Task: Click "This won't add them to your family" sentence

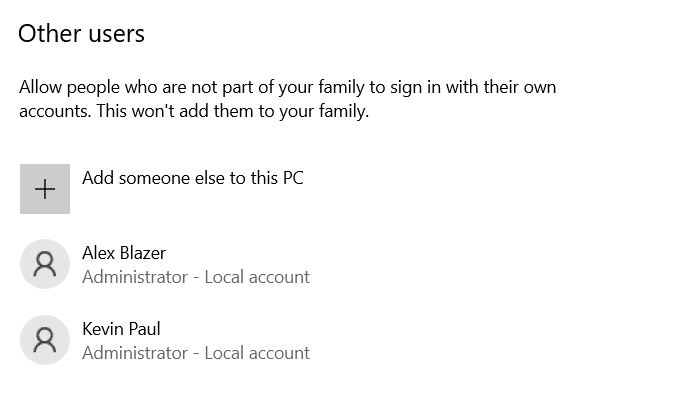Action: click(x=232, y=111)
